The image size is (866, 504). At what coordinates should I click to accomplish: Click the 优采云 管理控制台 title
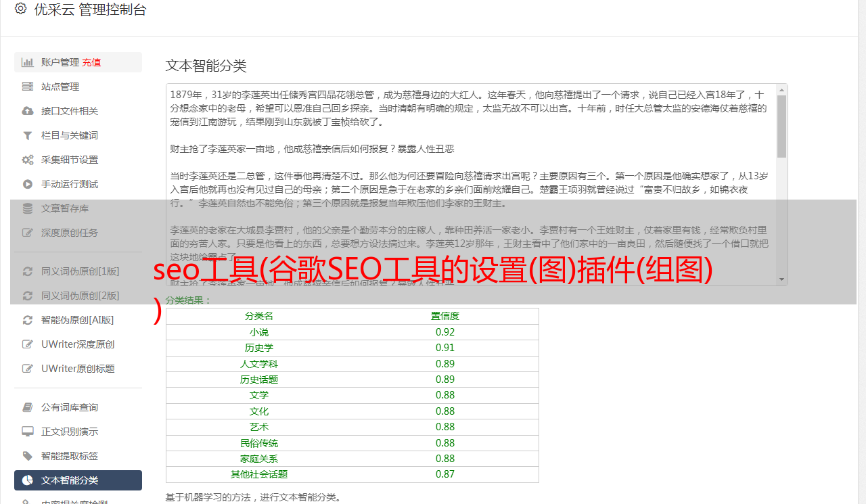[90, 9]
